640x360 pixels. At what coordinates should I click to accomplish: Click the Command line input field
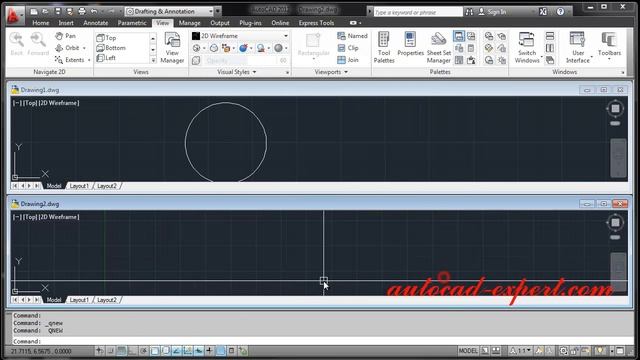pos(322,341)
